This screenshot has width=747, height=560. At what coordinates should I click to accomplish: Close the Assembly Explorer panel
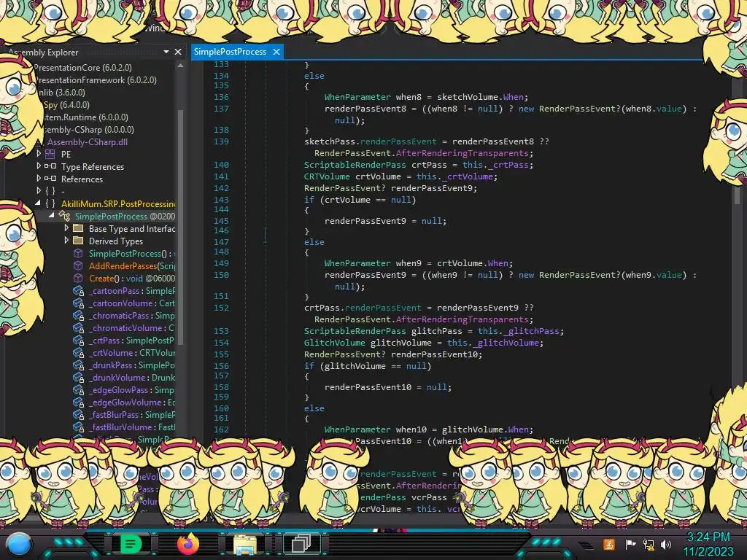click(x=178, y=52)
